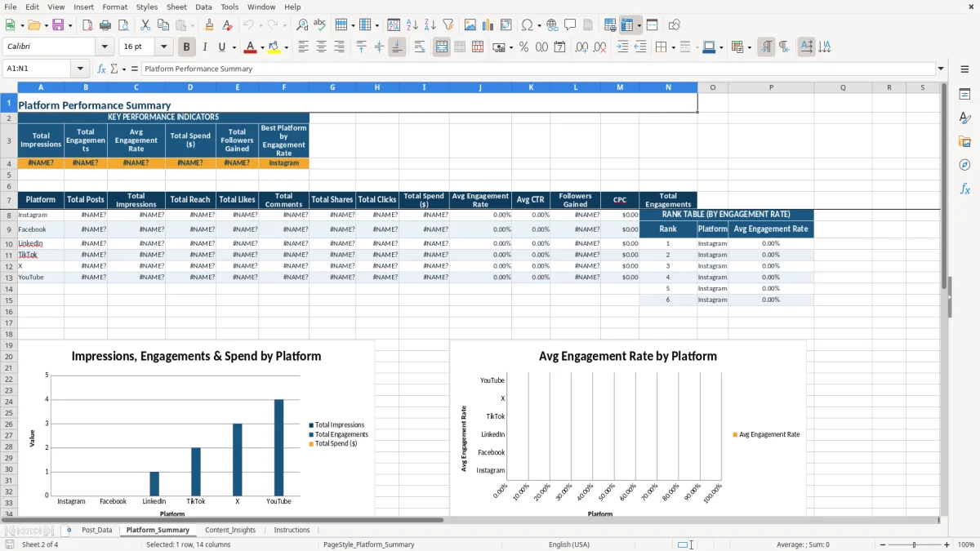Viewport: 980px width, 551px height.
Task: Toggle Align Left
Action: pyautogui.click(x=304, y=47)
